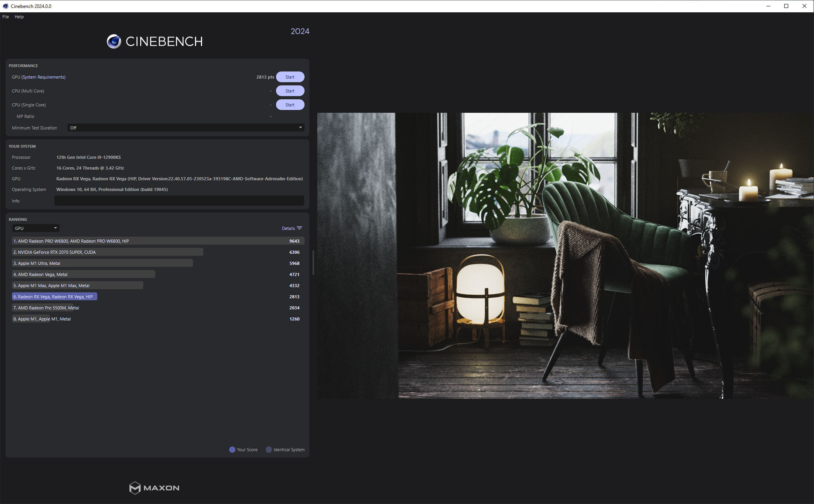Screen dimensions: 814x504
Task: Click the Identical System legend dot
Action: click(x=269, y=450)
